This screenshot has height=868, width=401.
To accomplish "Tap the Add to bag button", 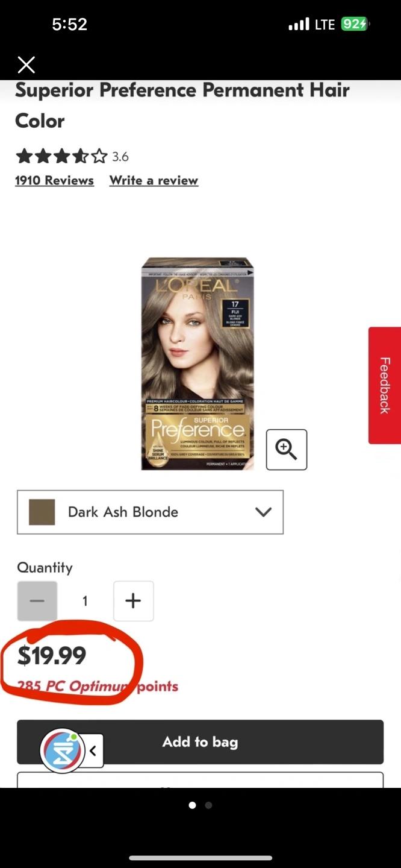I will [200, 742].
